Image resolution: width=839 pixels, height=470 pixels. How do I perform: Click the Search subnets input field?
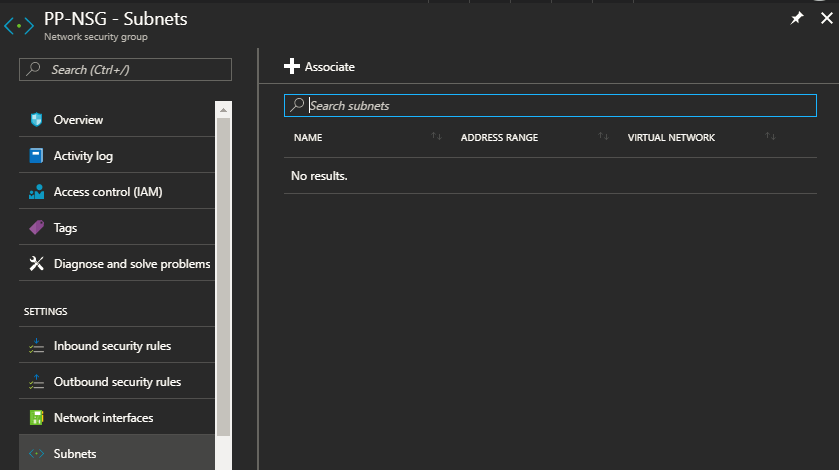click(560, 106)
